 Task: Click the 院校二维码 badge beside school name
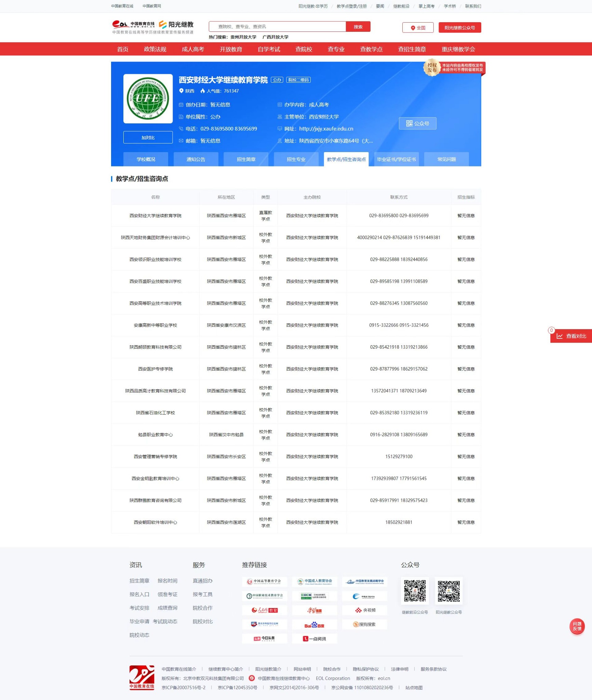pos(298,80)
